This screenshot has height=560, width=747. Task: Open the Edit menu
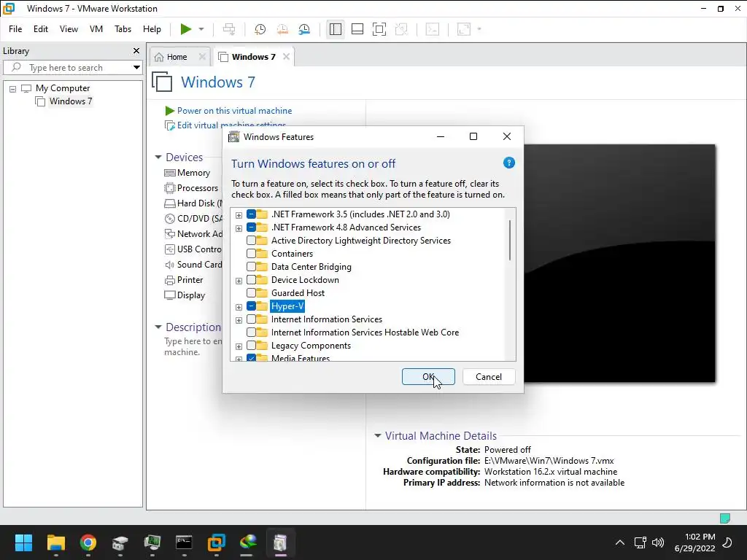(41, 29)
